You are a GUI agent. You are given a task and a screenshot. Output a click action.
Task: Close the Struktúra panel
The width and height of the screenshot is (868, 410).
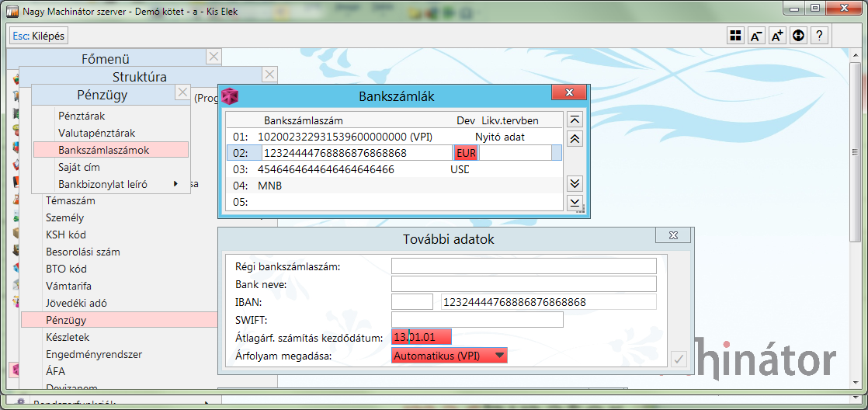click(x=269, y=75)
